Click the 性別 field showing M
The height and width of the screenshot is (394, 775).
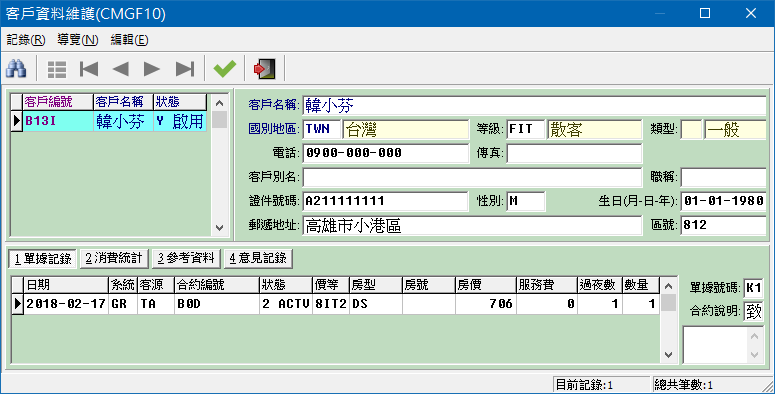pyautogui.click(x=525, y=201)
